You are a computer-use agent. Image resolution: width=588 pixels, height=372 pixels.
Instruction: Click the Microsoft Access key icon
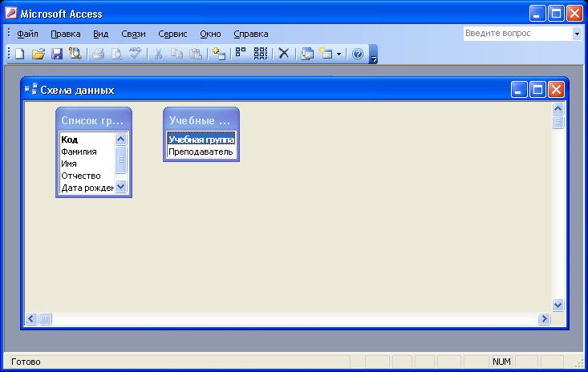[x=10, y=13]
